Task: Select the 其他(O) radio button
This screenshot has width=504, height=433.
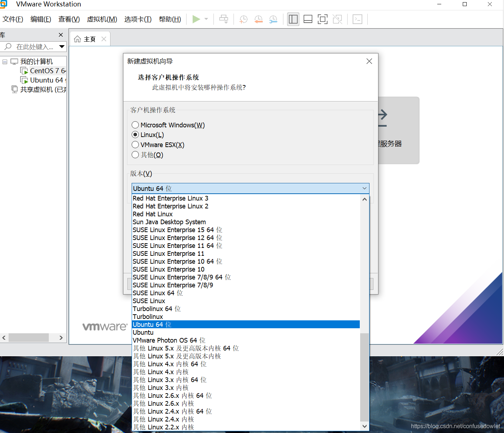Action: [135, 155]
